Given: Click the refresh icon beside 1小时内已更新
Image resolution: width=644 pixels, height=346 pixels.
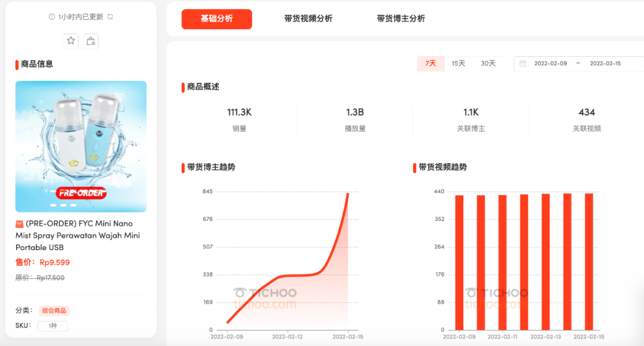Looking at the screenshot, I should [x=110, y=17].
